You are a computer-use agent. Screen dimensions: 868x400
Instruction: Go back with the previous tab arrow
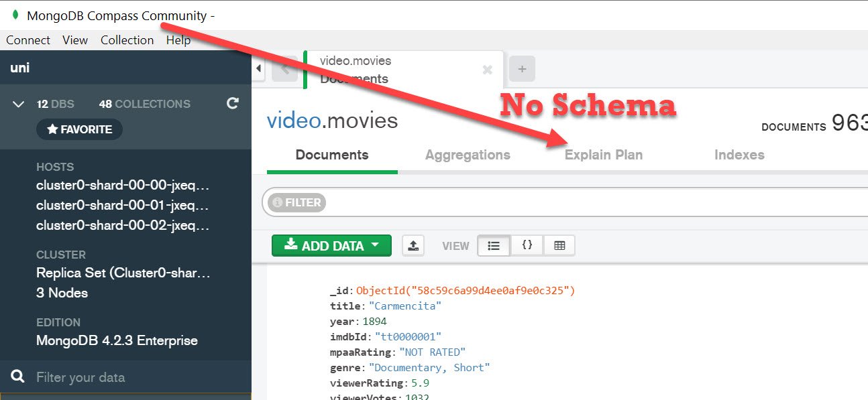[285, 69]
